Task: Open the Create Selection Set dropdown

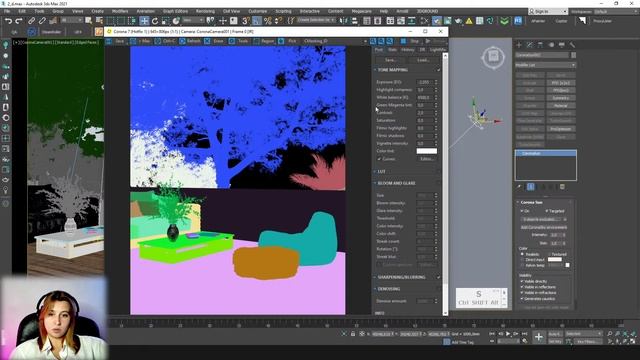Action: point(316,20)
